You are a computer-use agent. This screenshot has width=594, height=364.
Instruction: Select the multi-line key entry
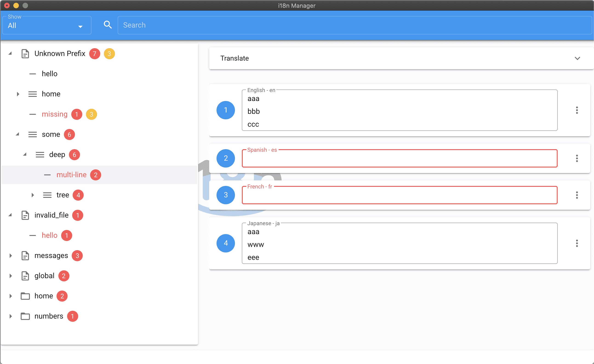[71, 175]
